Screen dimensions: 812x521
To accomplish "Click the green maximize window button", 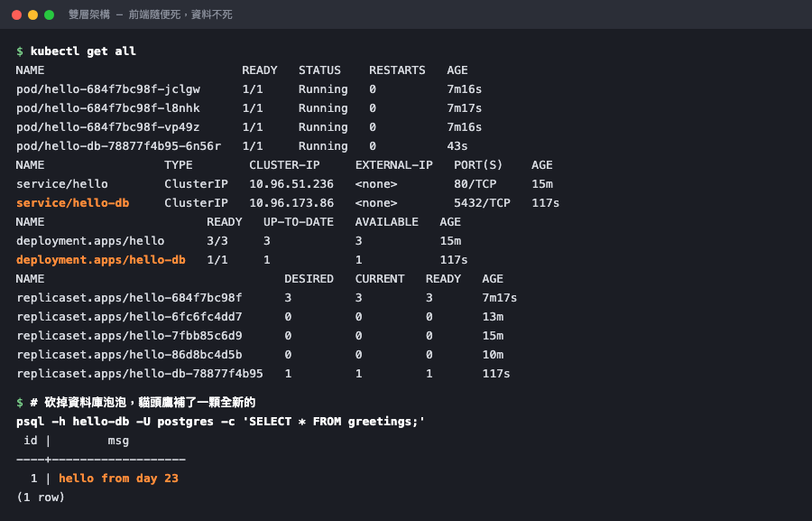I will pyautogui.click(x=50, y=14).
